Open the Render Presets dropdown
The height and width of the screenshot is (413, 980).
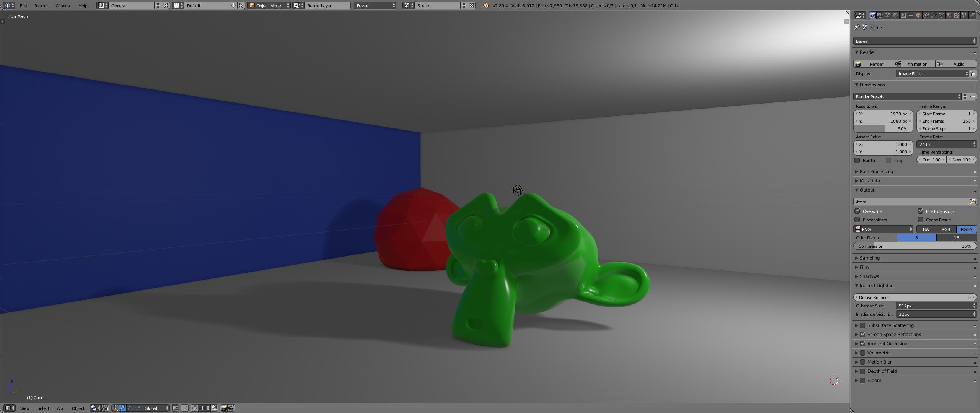tap(907, 96)
